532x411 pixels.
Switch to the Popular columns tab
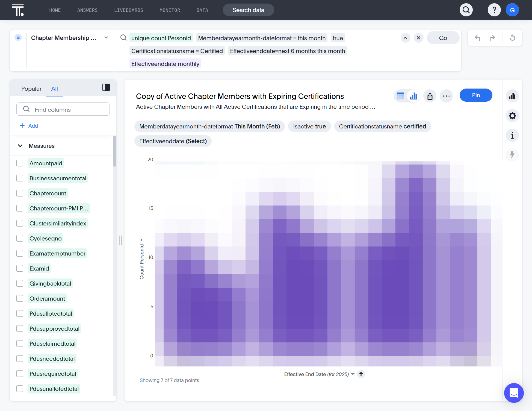31,89
